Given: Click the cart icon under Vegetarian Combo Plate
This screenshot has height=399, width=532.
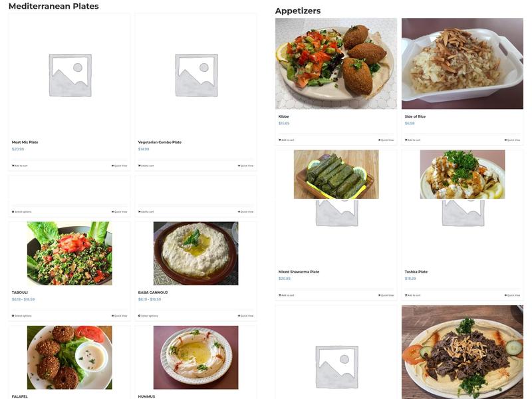Looking at the screenshot, I should [138, 165].
